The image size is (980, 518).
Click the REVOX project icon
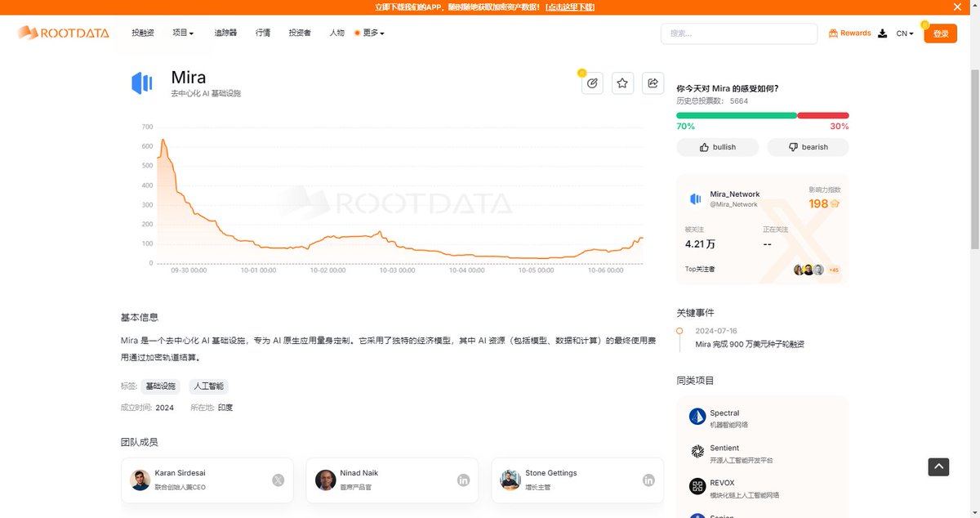coord(697,487)
